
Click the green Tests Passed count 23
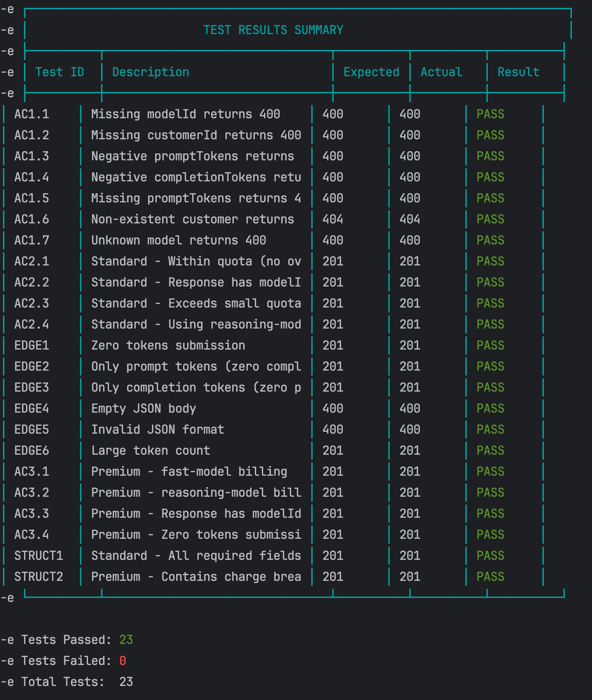[x=126, y=640]
